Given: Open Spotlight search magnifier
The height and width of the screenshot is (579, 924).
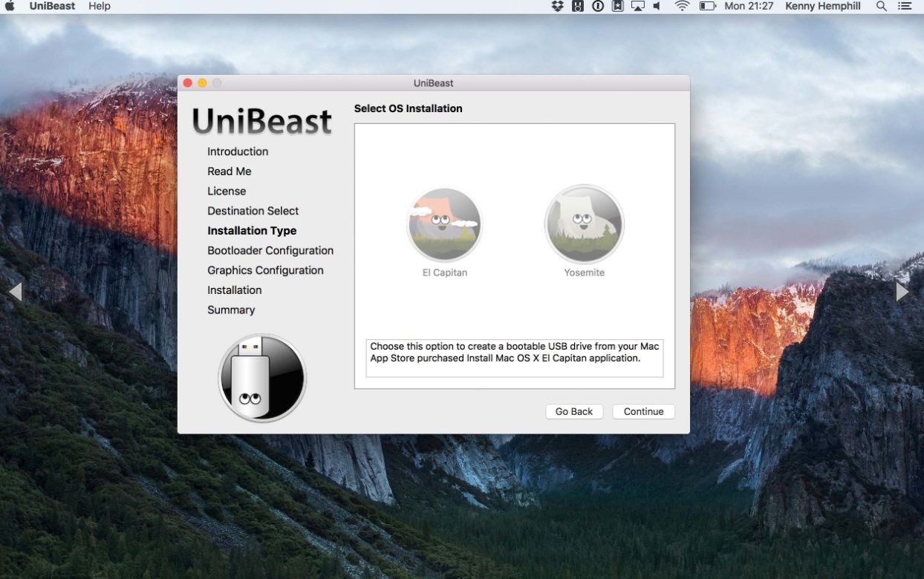Looking at the screenshot, I should click(x=882, y=6).
